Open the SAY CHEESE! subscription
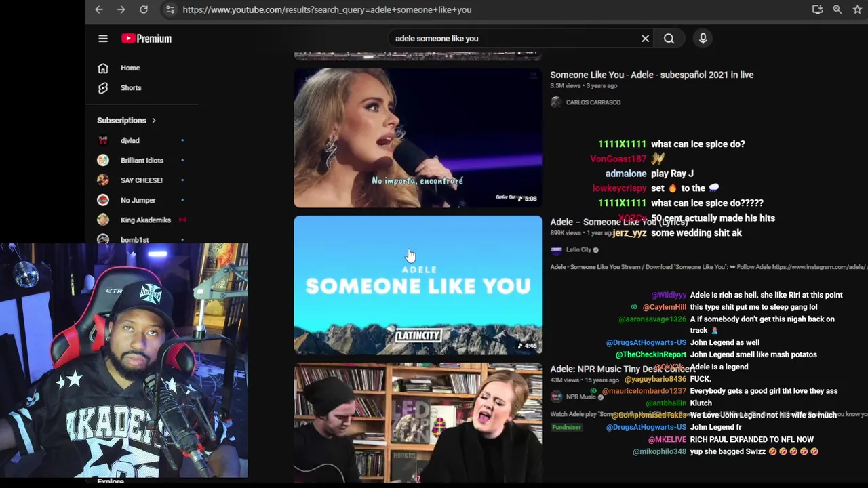 [142, 180]
